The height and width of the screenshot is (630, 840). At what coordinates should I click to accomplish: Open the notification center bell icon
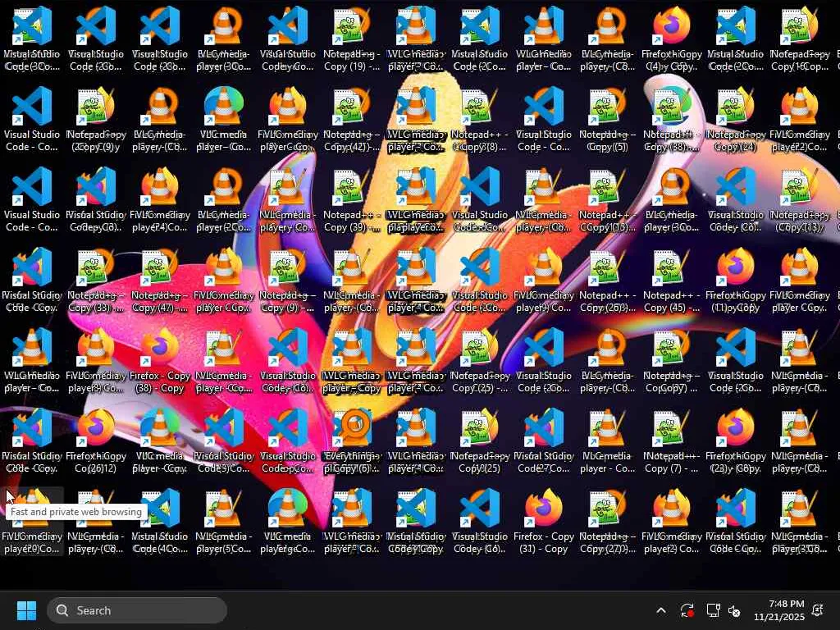pyautogui.click(x=818, y=610)
